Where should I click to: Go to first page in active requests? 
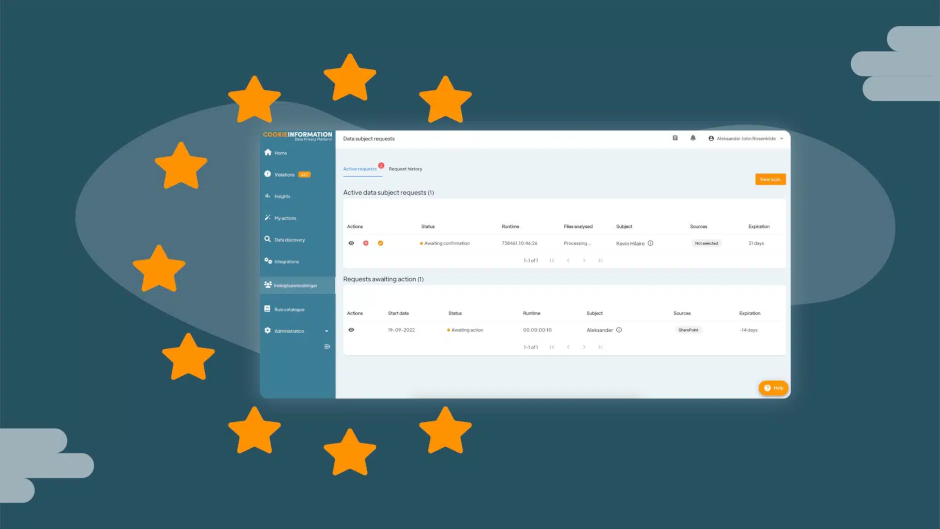point(552,260)
